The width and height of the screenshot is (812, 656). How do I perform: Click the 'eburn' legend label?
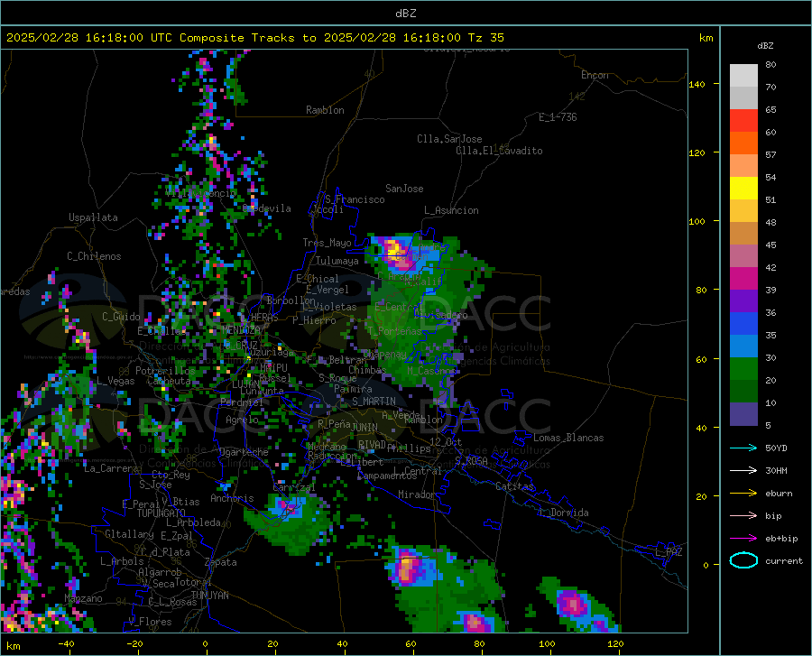(779, 493)
